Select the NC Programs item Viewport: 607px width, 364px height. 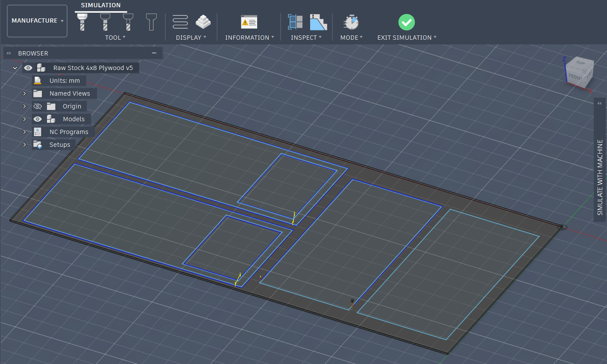(69, 132)
